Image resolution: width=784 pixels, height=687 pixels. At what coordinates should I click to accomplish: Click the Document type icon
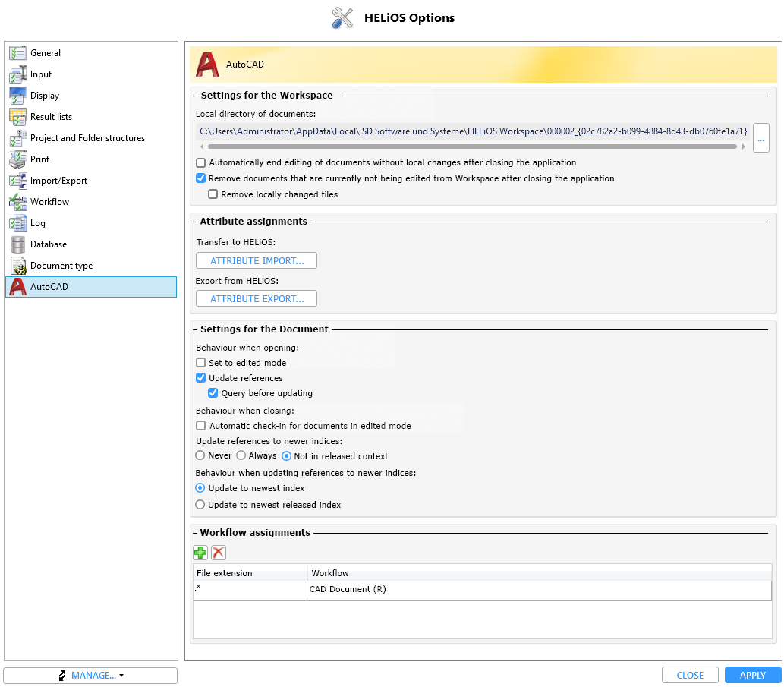click(17, 266)
